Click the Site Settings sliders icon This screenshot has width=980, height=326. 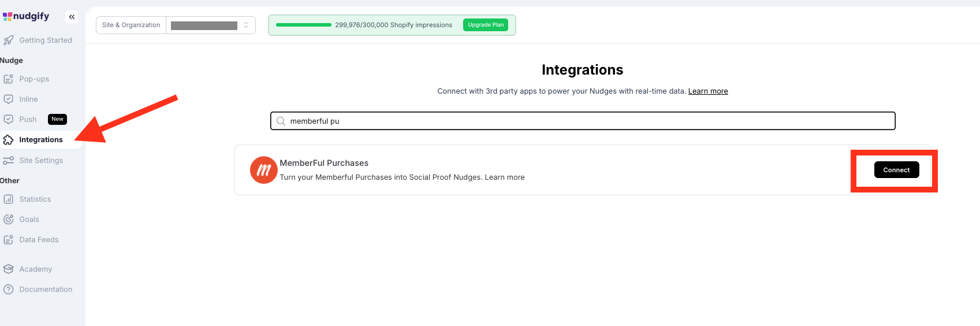[9, 161]
